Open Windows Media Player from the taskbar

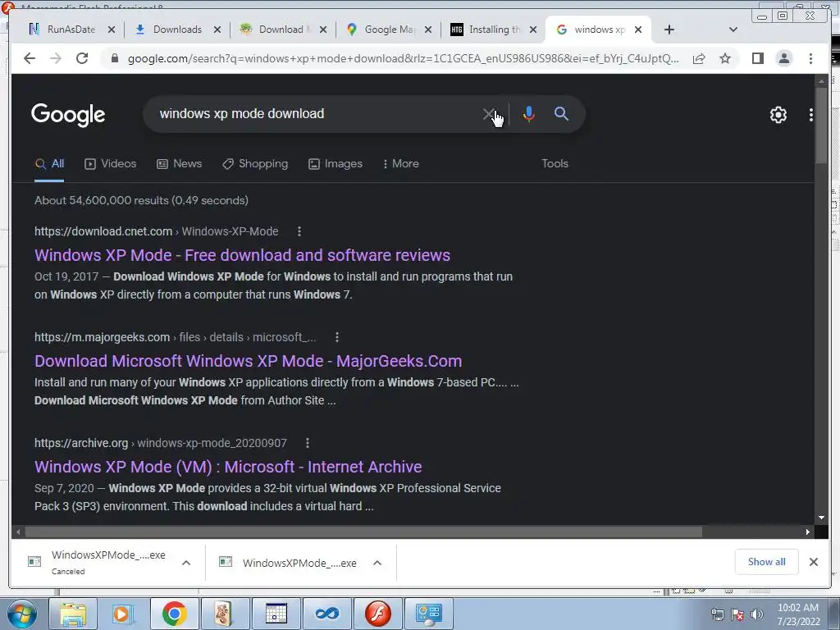123,614
